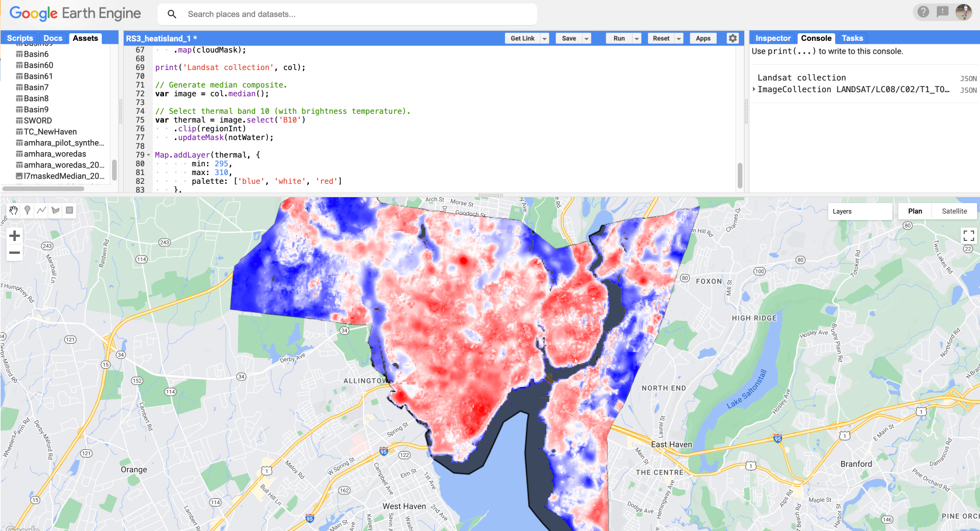Open the help icon in the top bar

923,12
